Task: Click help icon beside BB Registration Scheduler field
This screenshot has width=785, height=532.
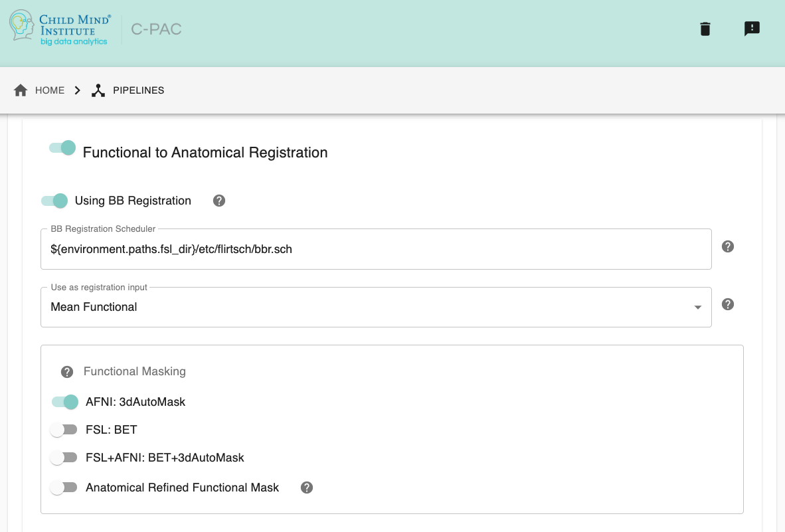Action: pos(728,246)
